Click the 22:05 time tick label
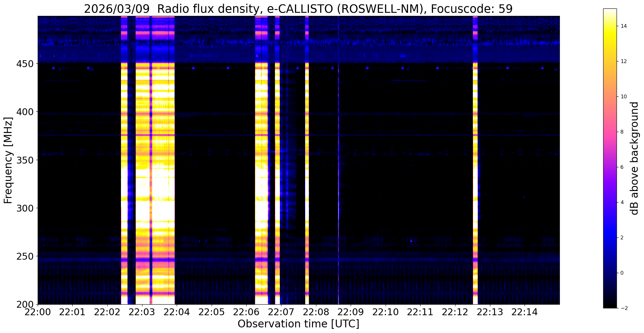Image resolution: width=644 pixels, height=333 pixels. pyautogui.click(x=212, y=312)
